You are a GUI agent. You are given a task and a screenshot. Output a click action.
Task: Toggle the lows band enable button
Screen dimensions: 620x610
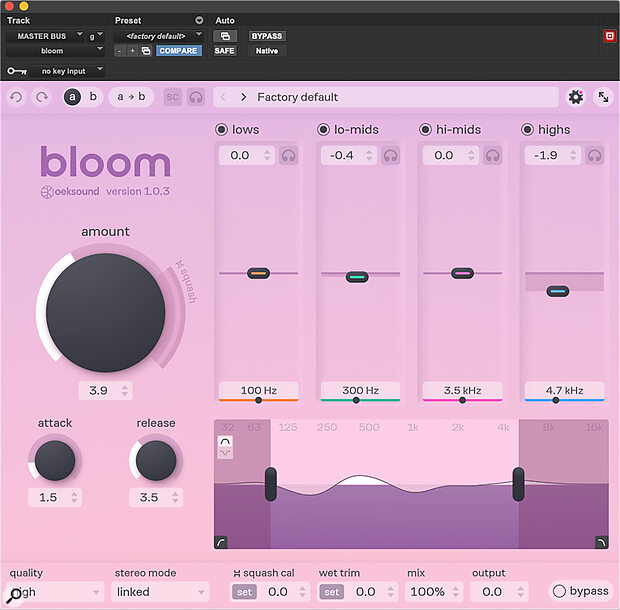pyautogui.click(x=221, y=129)
